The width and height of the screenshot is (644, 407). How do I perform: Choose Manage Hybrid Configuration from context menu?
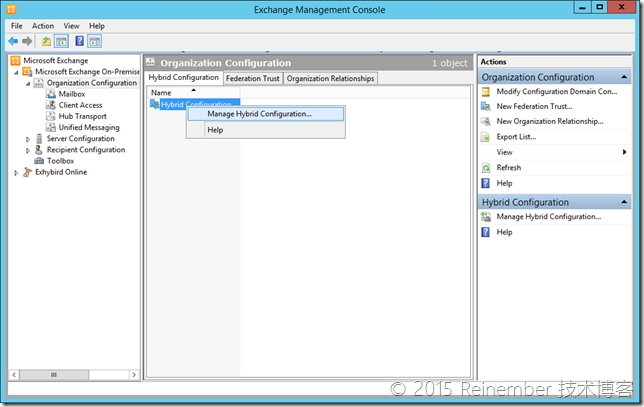(x=266, y=114)
